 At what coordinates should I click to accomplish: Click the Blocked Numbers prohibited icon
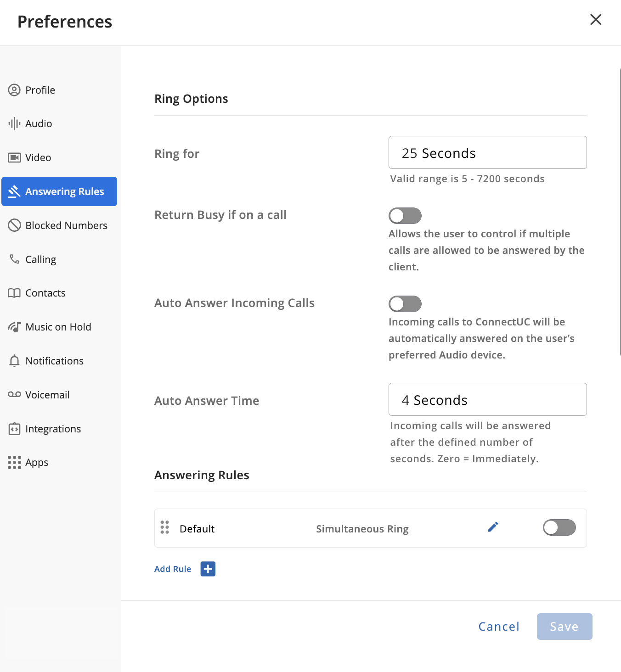tap(15, 225)
